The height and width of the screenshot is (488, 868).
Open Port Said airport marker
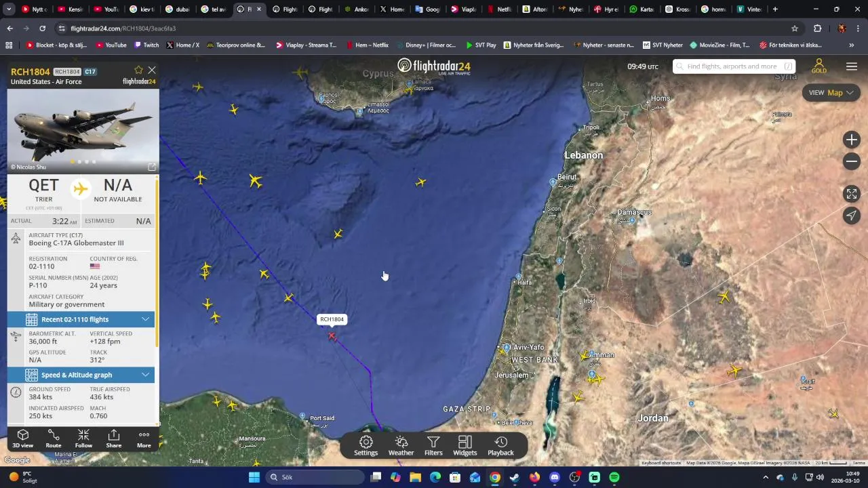(303, 415)
